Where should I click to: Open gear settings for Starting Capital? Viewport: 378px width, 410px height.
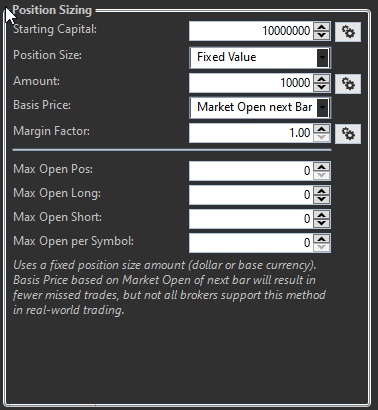(348, 32)
